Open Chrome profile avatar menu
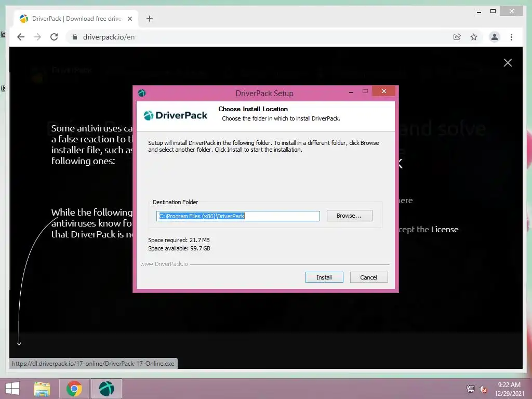The height and width of the screenshot is (399, 532). pyautogui.click(x=495, y=37)
